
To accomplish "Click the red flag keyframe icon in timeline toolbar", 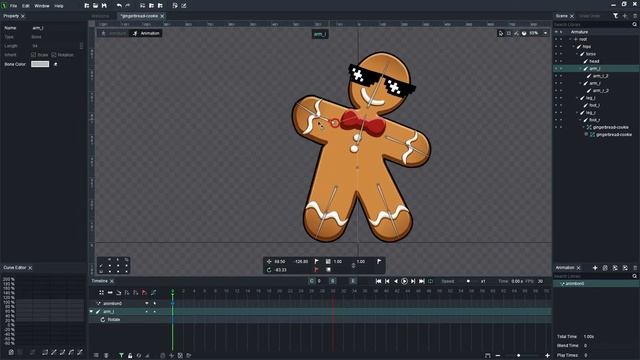I will [x=144, y=292].
